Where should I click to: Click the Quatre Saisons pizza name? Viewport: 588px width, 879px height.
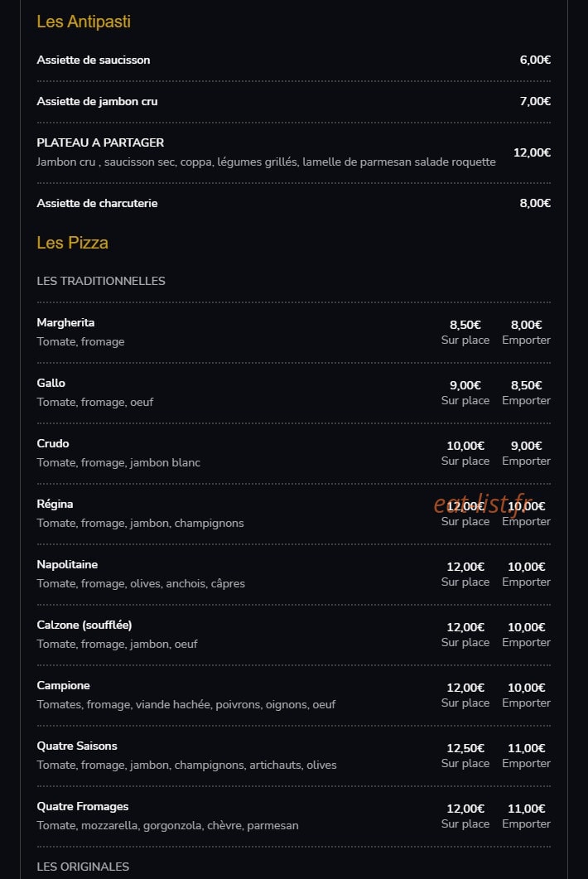tap(77, 746)
